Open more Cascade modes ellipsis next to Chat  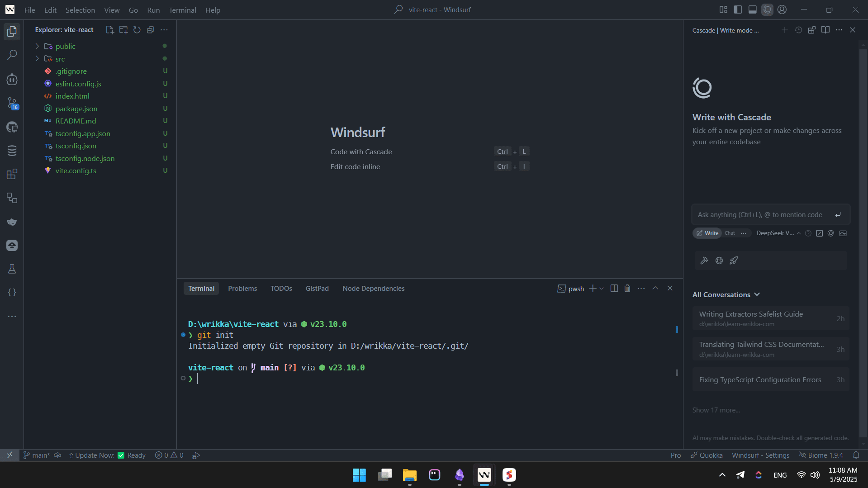click(744, 233)
